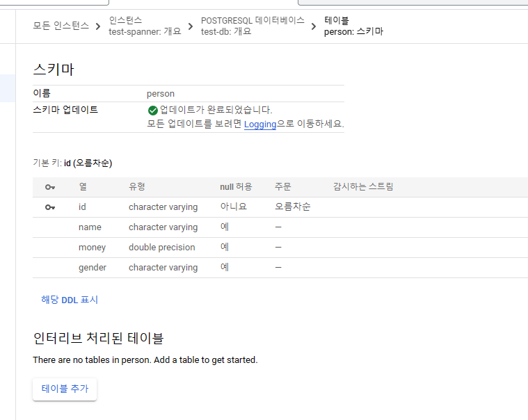Screen dimensions: 528x420
Task: Click the 유형 column header
Action: (x=137, y=187)
